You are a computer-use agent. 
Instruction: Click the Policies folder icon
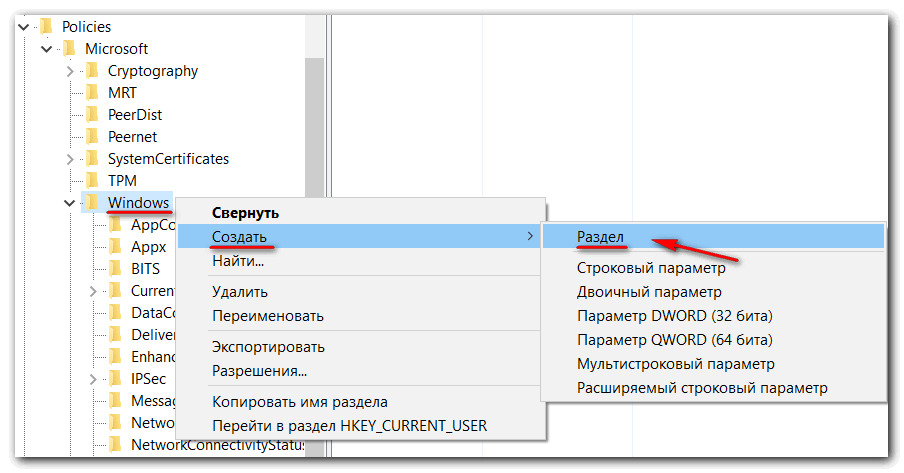pos(45,27)
